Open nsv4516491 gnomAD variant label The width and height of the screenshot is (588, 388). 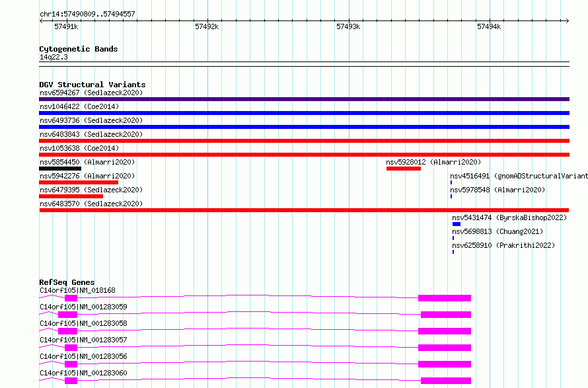point(519,176)
